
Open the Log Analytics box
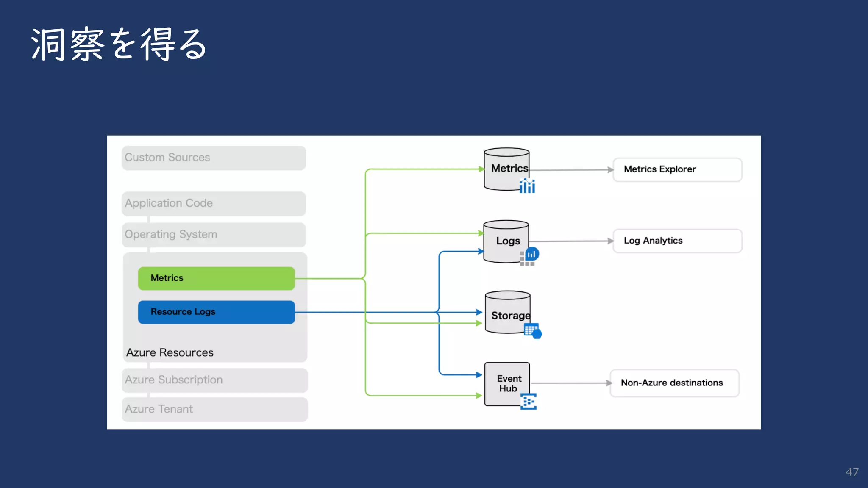[677, 241]
